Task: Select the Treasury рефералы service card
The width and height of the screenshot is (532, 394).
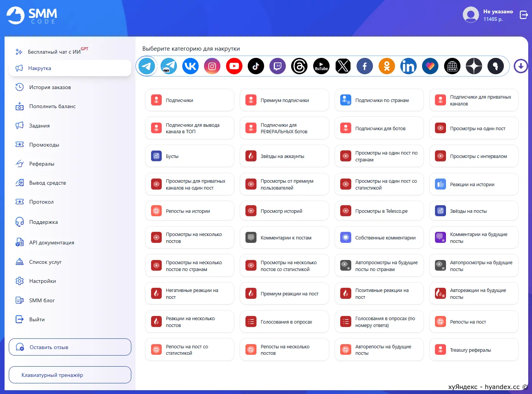Action: (474, 350)
